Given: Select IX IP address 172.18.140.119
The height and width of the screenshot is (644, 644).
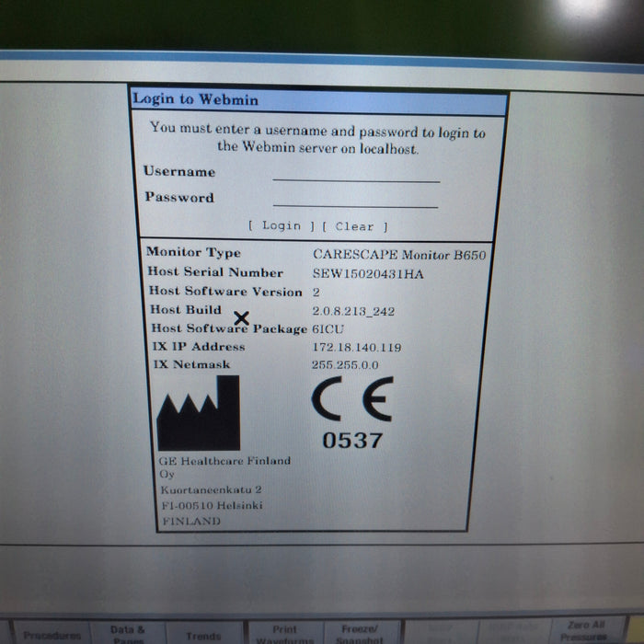Looking at the screenshot, I should 357,347.
